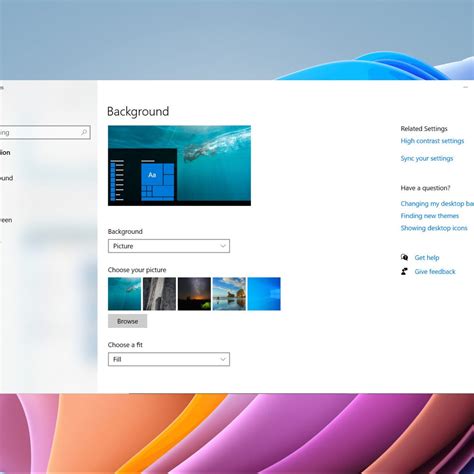Click the search magnifier icon in sidebar
The height and width of the screenshot is (474, 474).
84,132
